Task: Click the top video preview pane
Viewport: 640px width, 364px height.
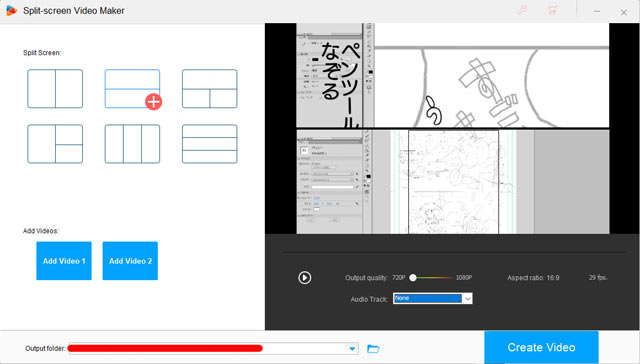Action: coord(453,75)
